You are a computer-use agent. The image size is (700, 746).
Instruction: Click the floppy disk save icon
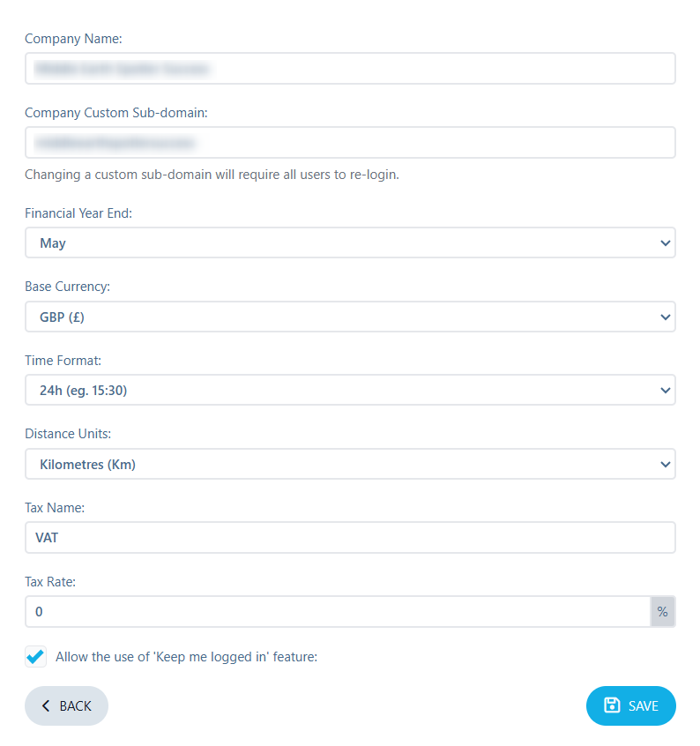click(612, 705)
